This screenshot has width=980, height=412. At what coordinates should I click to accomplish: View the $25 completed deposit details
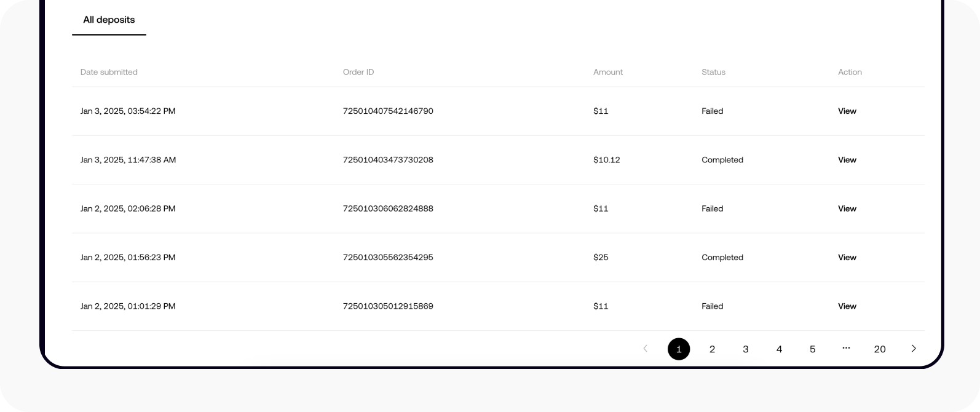coord(847,257)
